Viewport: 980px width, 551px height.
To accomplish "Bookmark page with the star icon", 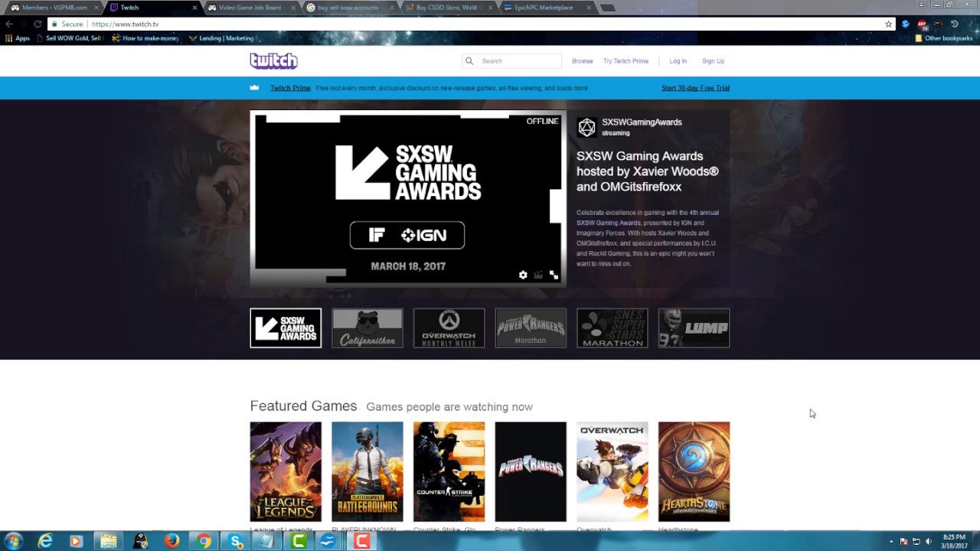I will tap(888, 24).
